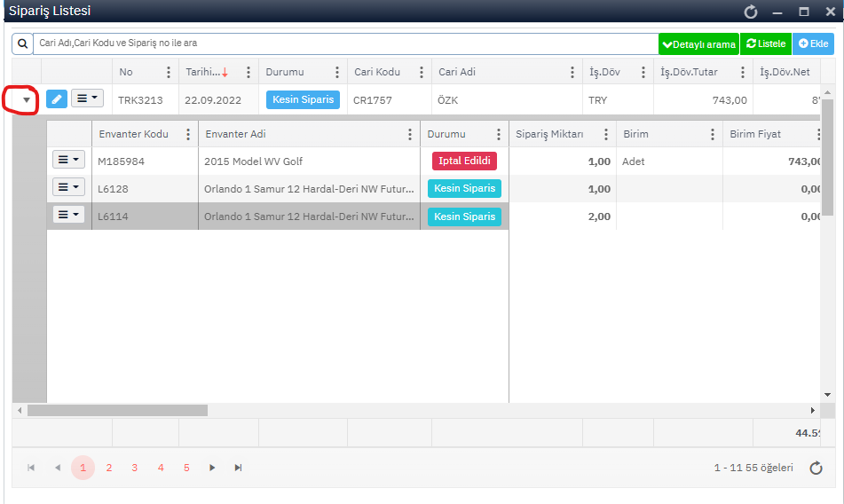Collapse the TRK3213 order row details
The width and height of the screenshot is (844, 504).
27,100
